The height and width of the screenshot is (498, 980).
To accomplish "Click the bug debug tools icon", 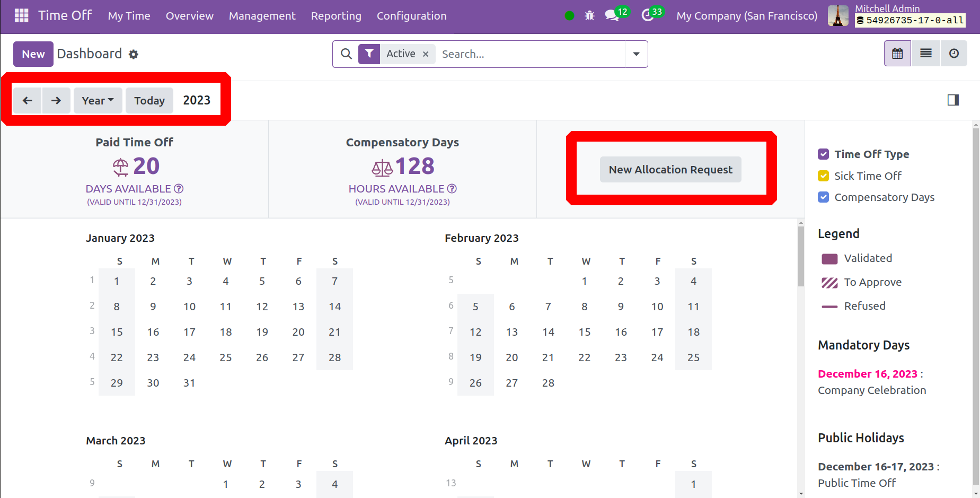I will pyautogui.click(x=589, y=16).
